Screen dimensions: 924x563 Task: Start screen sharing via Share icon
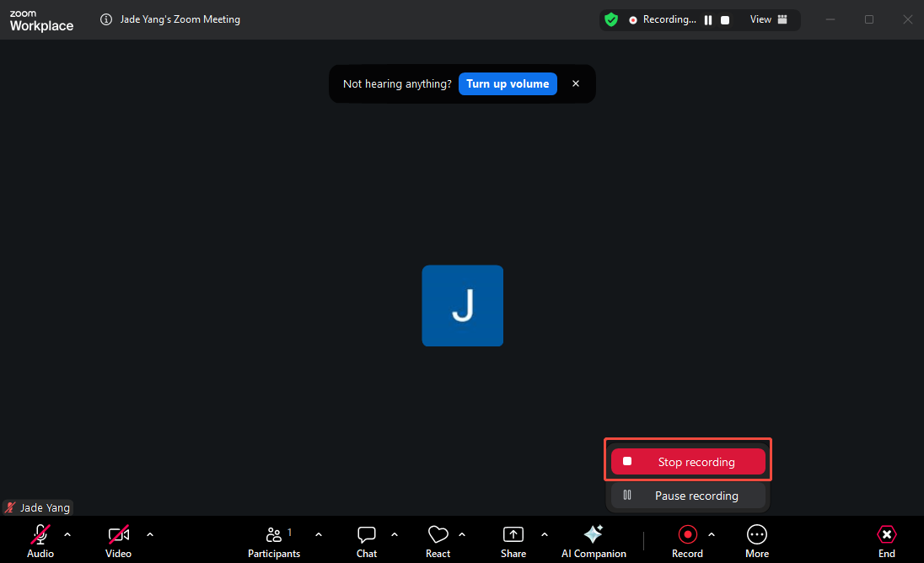tap(513, 539)
